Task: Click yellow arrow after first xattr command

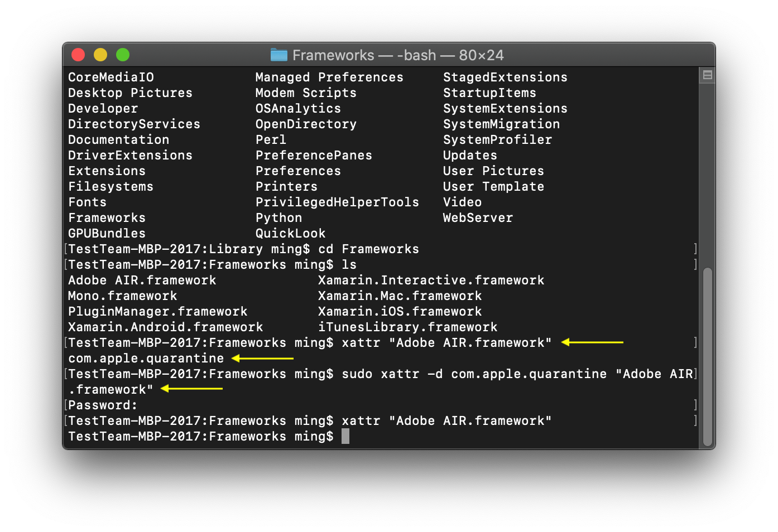Action: pyautogui.click(x=592, y=342)
